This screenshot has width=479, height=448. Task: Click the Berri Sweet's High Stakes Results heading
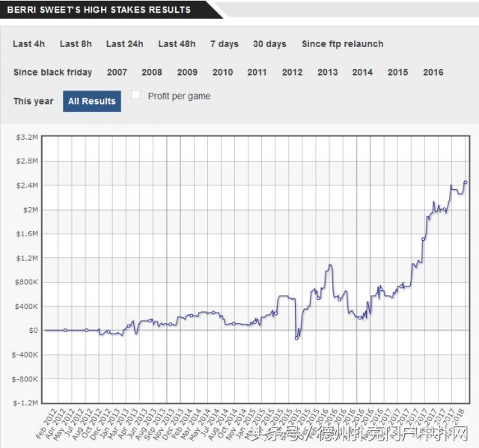point(99,10)
